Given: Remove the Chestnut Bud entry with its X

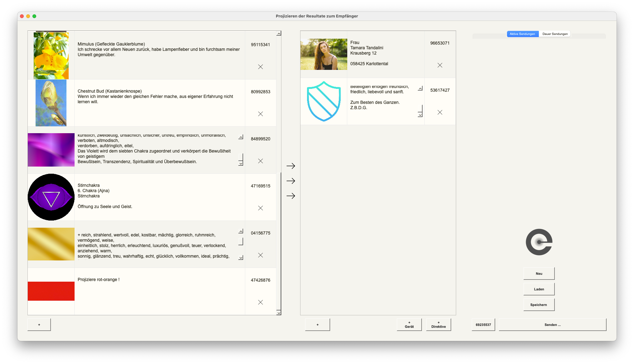Looking at the screenshot, I should (x=261, y=114).
